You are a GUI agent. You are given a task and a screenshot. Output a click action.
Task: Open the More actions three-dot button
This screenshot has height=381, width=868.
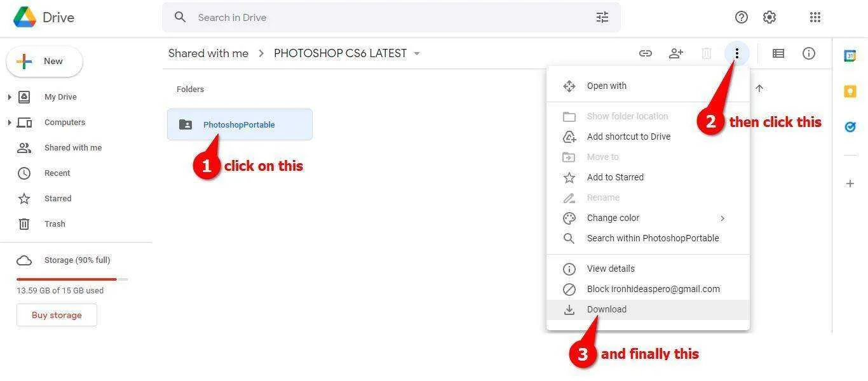coord(736,53)
